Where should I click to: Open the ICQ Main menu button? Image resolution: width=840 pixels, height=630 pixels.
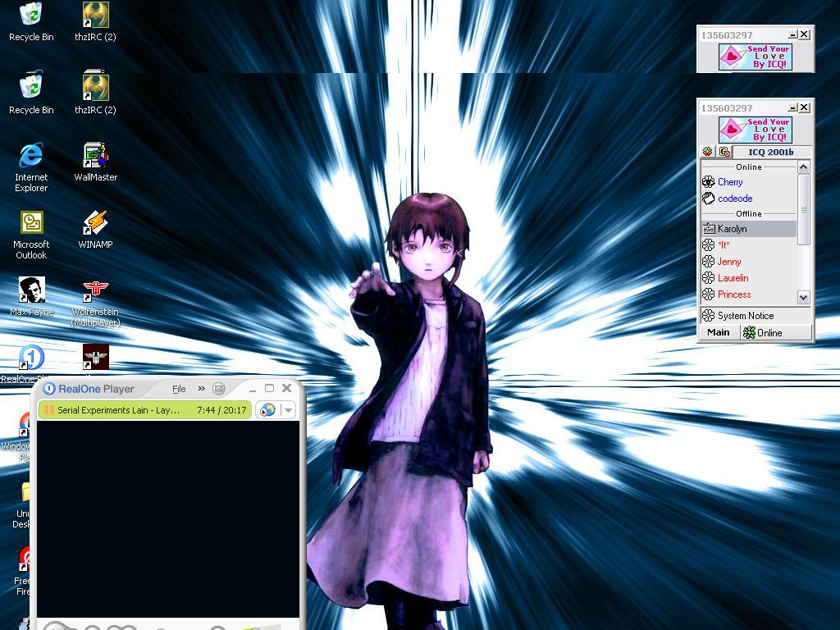[x=719, y=333]
